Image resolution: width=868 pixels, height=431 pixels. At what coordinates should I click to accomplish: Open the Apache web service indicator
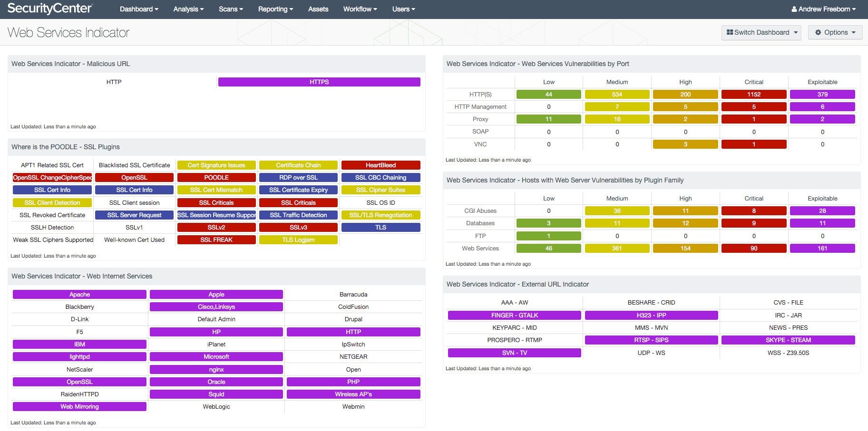[79, 295]
